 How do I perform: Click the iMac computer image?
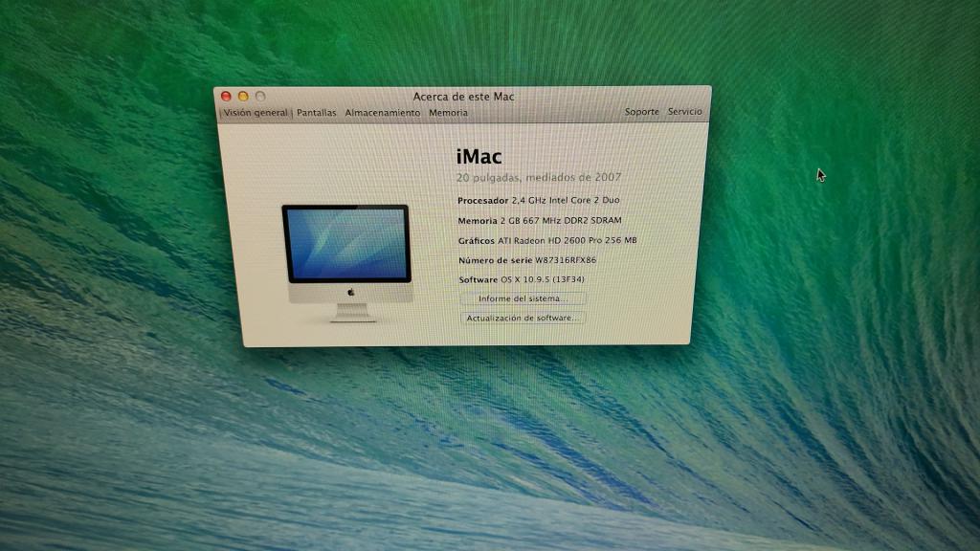point(347,262)
